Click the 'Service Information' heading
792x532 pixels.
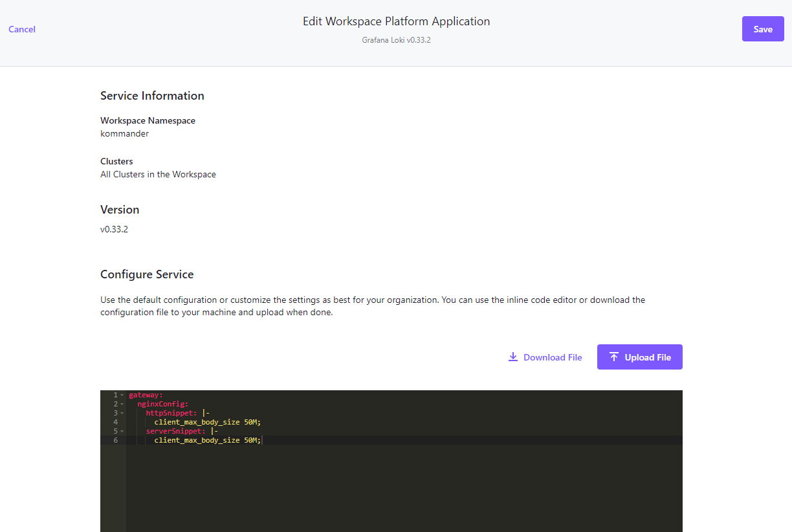point(152,96)
